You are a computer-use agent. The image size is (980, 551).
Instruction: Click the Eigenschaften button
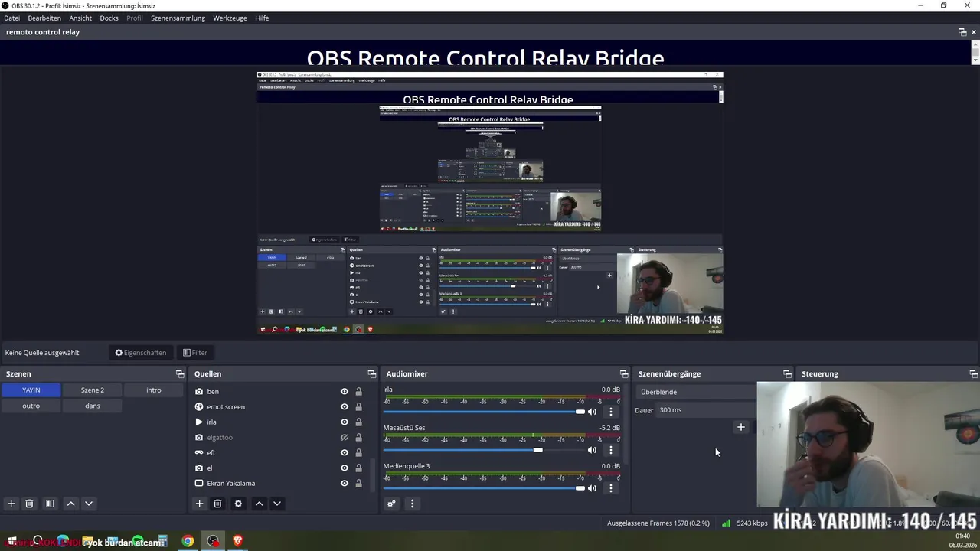pyautogui.click(x=141, y=353)
